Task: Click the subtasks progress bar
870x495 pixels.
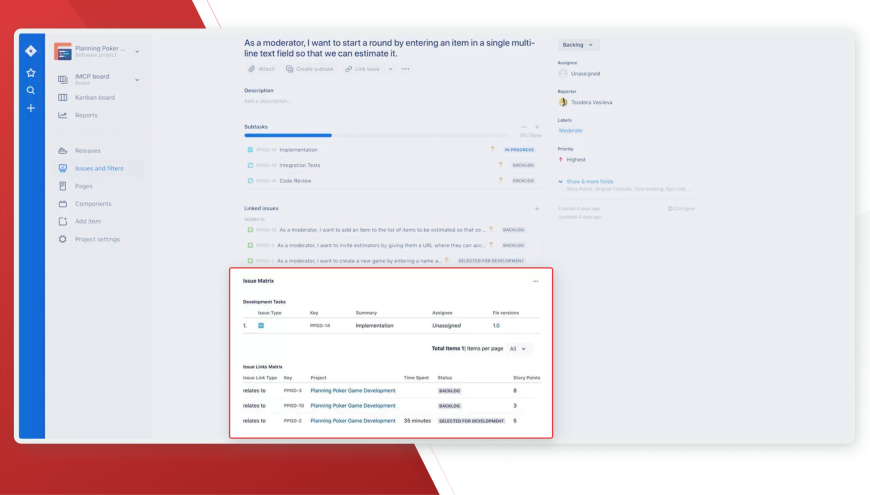Action: tap(376, 135)
